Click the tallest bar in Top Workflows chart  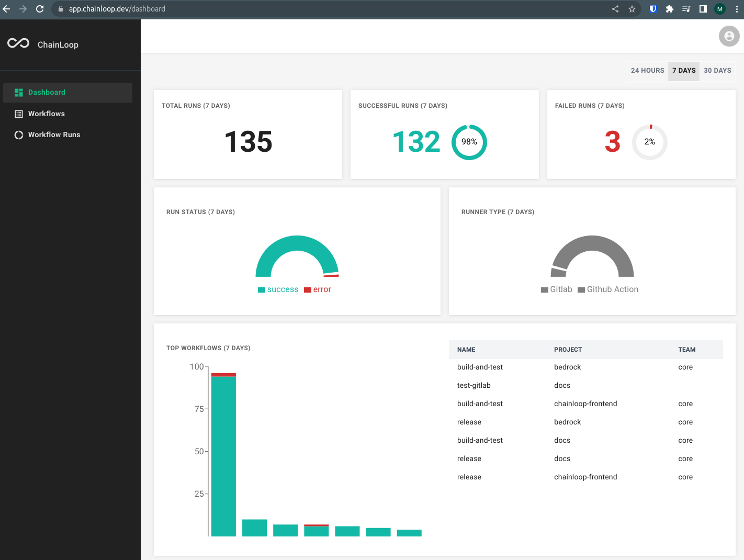click(223, 455)
